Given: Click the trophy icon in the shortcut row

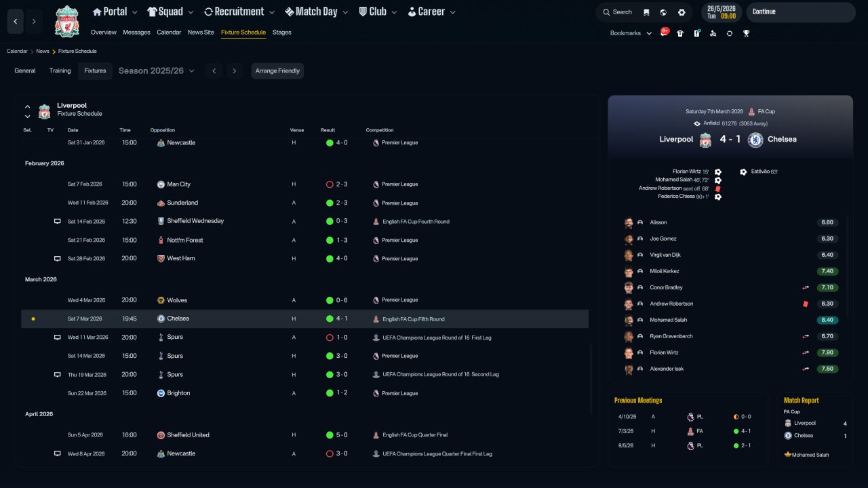Looking at the screenshot, I should 746,33.
